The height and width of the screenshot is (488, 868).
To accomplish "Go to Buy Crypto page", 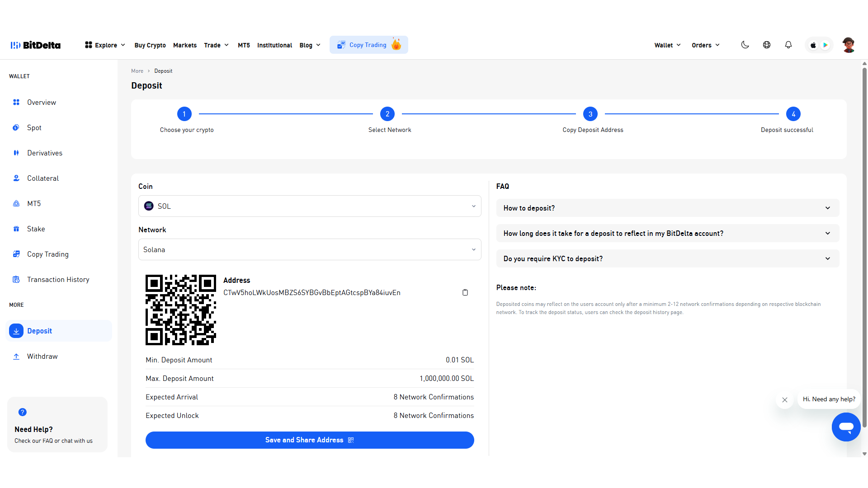I will pyautogui.click(x=150, y=45).
